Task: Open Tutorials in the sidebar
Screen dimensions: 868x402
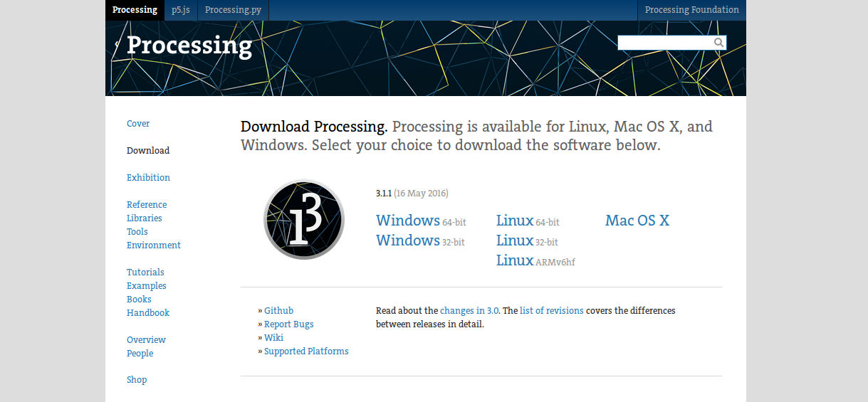Action: 145,273
